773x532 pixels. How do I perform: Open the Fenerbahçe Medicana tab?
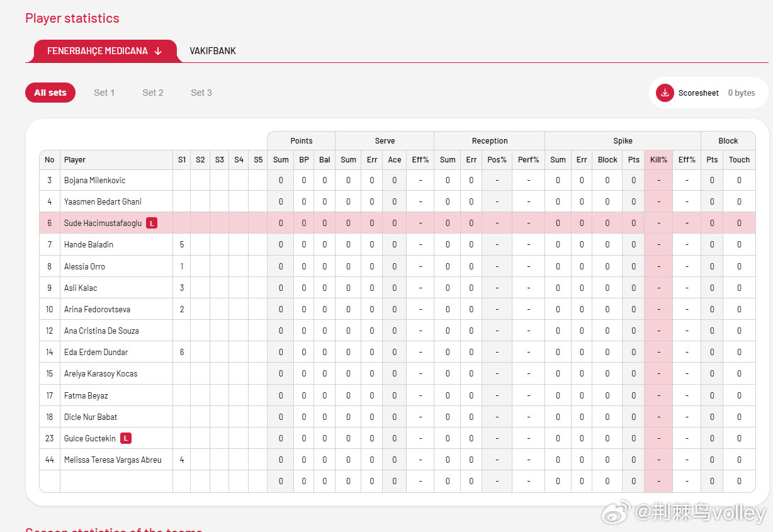[x=104, y=51]
